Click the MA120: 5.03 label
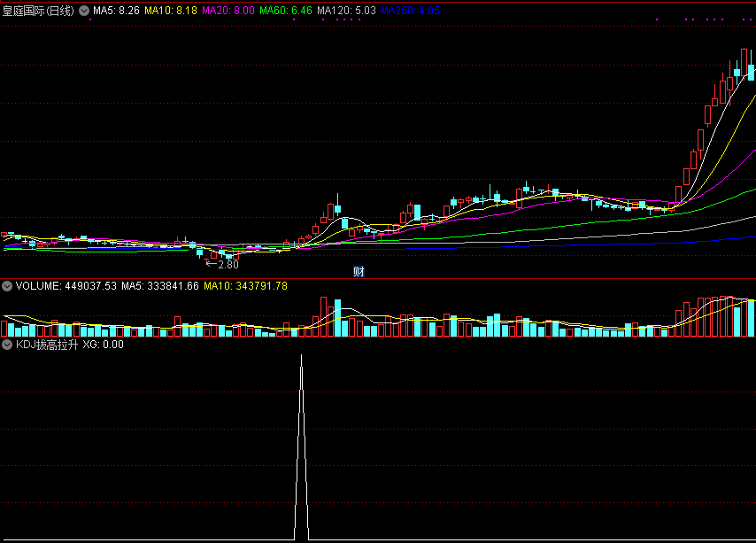 click(346, 11)
